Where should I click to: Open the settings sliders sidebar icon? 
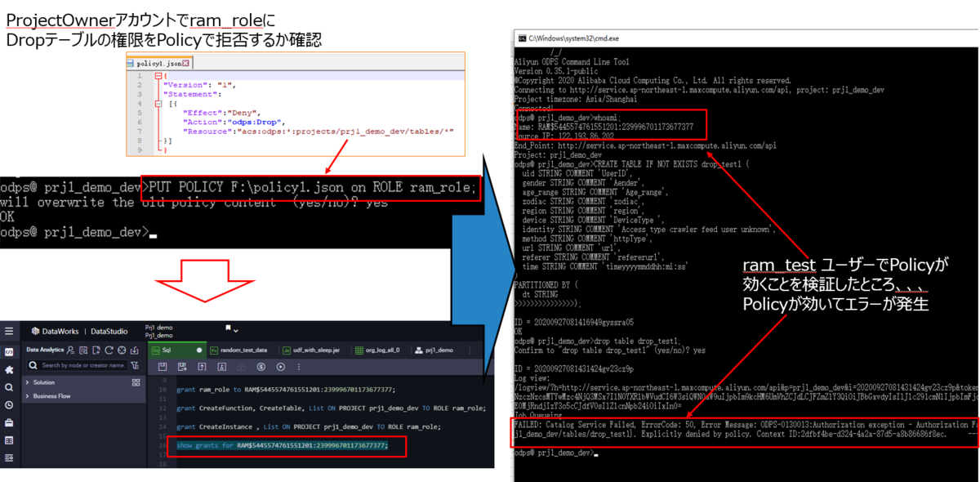pos(9,458)
